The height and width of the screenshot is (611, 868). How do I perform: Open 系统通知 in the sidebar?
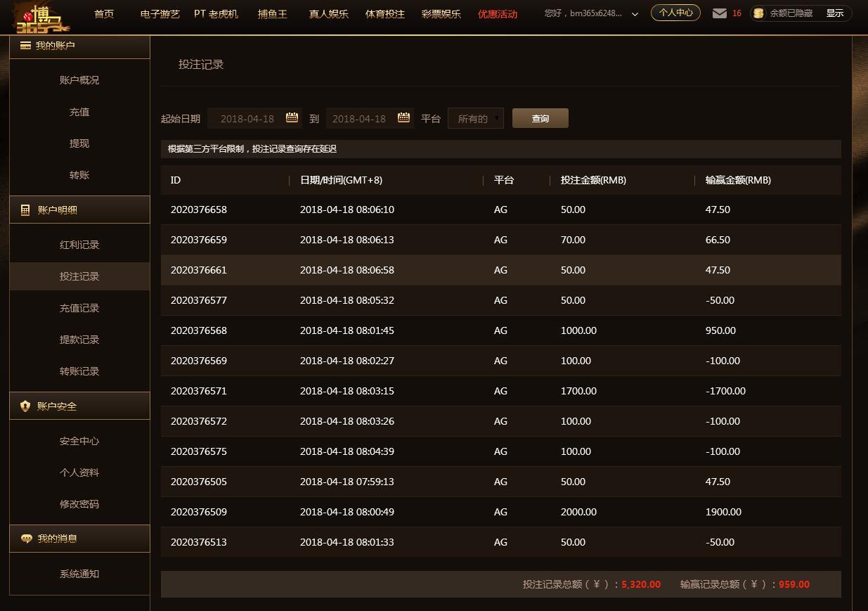pos(79,574)
